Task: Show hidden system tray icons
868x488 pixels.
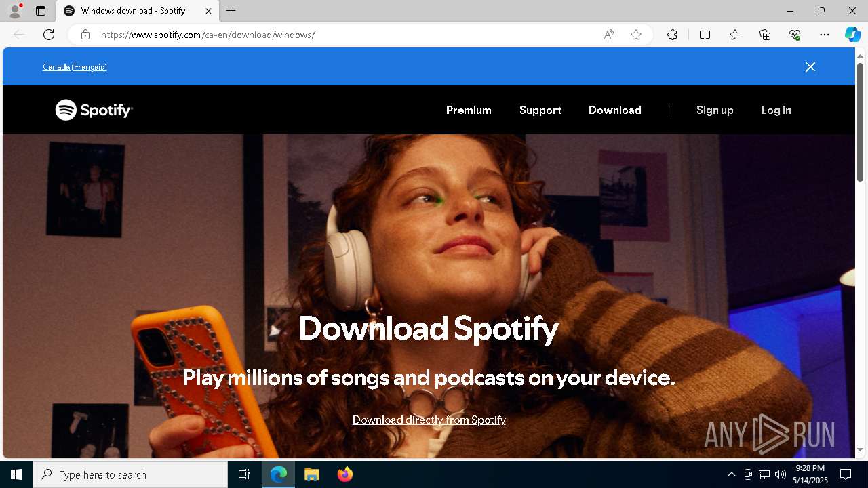Action: pyautogui.click(x=731, y=474)
